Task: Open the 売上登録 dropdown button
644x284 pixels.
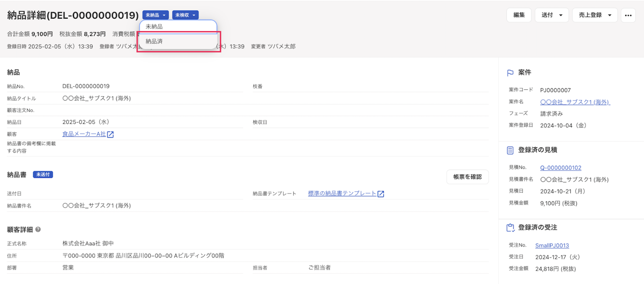Action: tap(595, 15)
